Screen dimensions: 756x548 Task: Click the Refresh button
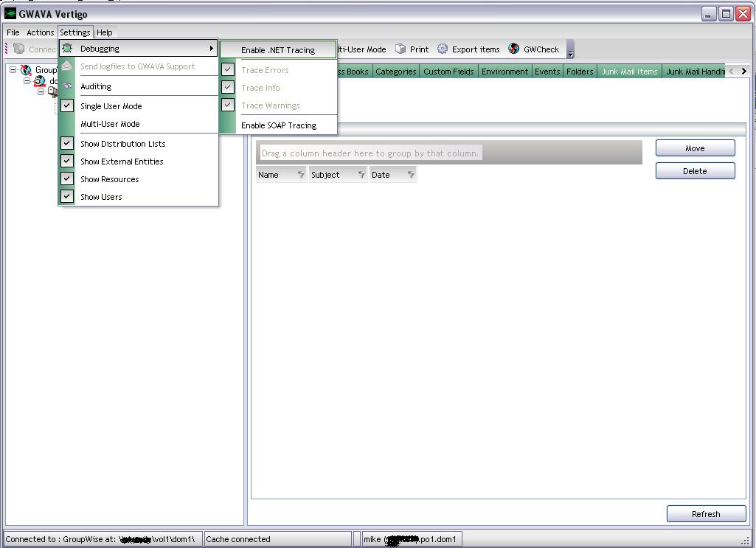click(706, 514)
